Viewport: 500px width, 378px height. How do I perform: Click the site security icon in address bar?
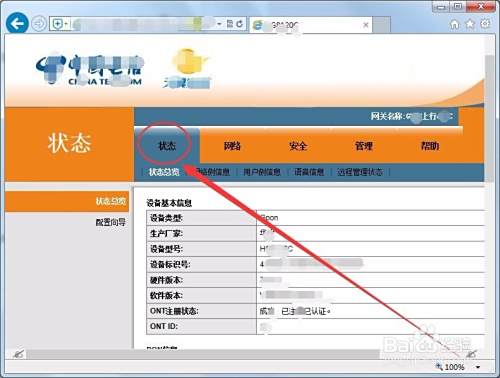58,24
